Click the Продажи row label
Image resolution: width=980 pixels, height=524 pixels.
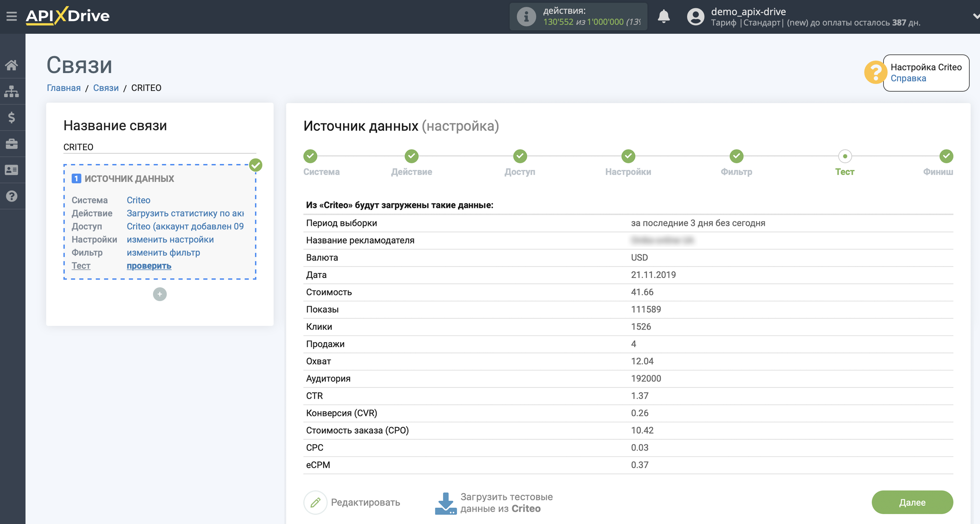325,344
